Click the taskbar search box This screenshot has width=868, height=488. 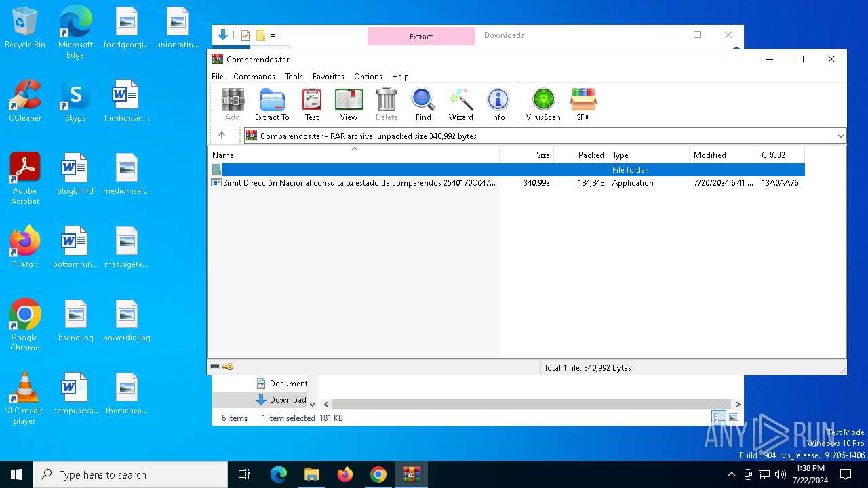[x=130, y=474]
